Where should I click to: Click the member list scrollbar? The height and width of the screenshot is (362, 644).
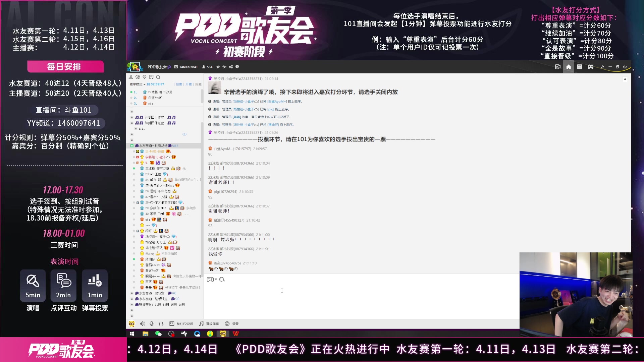pos(202,199)
